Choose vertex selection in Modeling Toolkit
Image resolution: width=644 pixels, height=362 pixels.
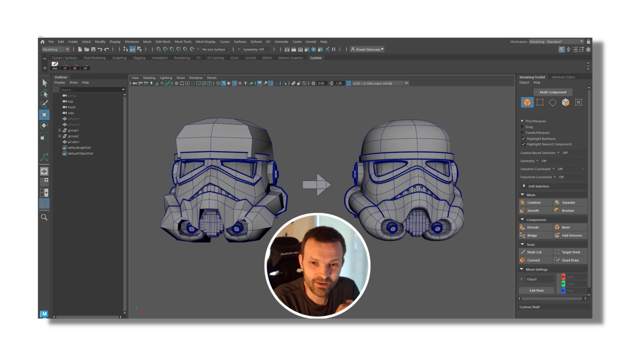coord(540,102)
